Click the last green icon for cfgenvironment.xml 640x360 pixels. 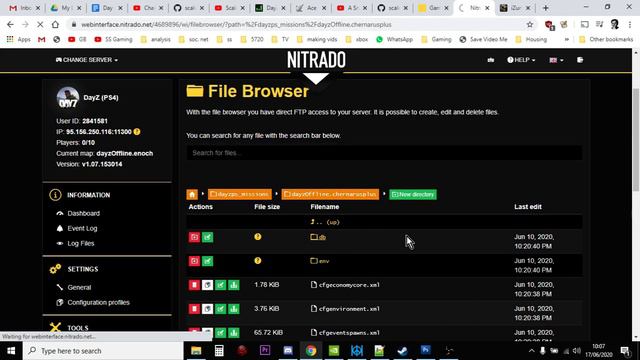pos(234,309)
